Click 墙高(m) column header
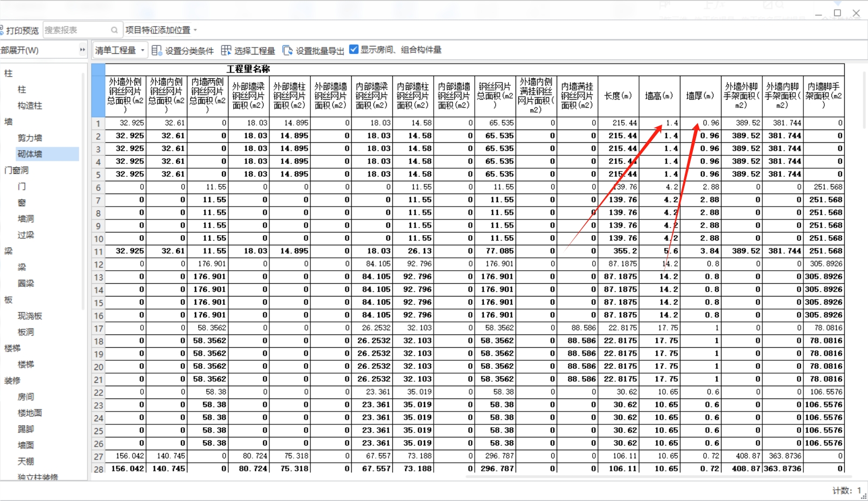Image resolution: width=868 pixels, height=501 pixels. pyautogui.click(x=659, y=95)
